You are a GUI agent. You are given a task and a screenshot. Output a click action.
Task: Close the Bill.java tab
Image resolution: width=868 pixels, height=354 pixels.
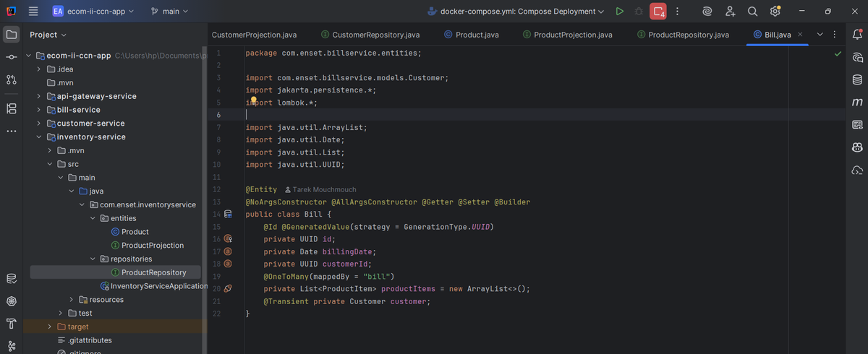coord(800,35)
